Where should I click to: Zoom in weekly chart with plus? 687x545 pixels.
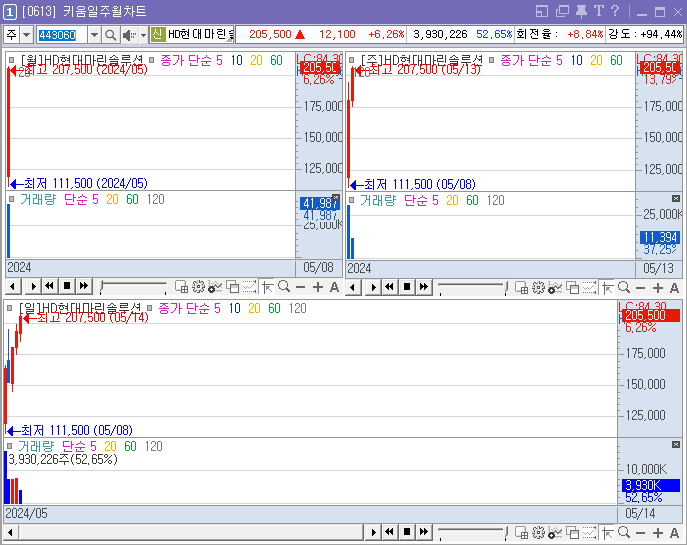658,287
